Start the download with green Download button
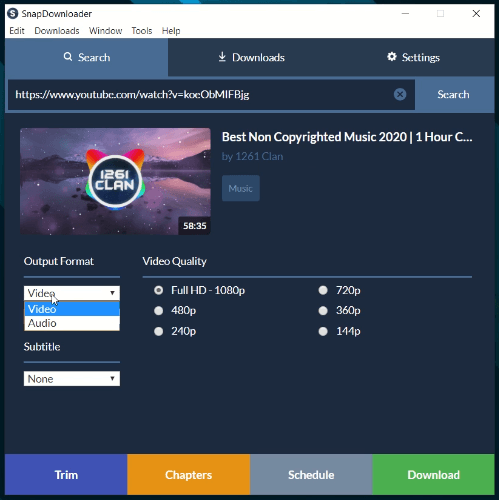The image size is (499, 500). pyautogui.click(x=433, y=475)
